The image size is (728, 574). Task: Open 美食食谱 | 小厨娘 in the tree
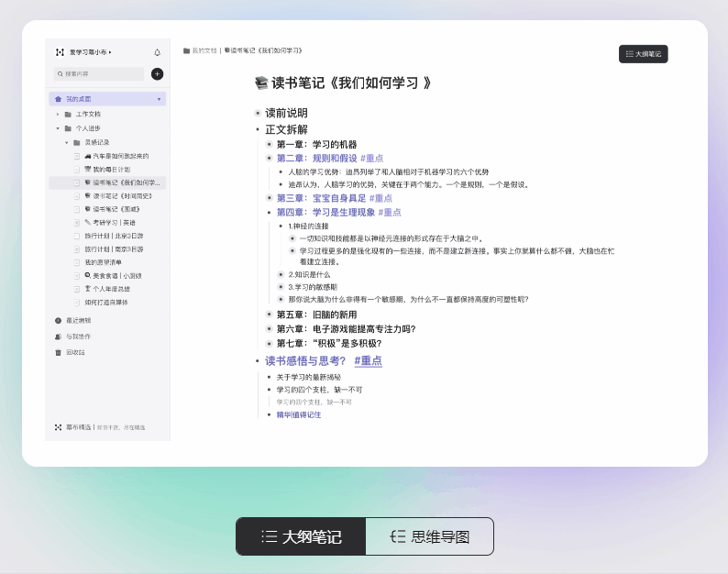(113, 276)
